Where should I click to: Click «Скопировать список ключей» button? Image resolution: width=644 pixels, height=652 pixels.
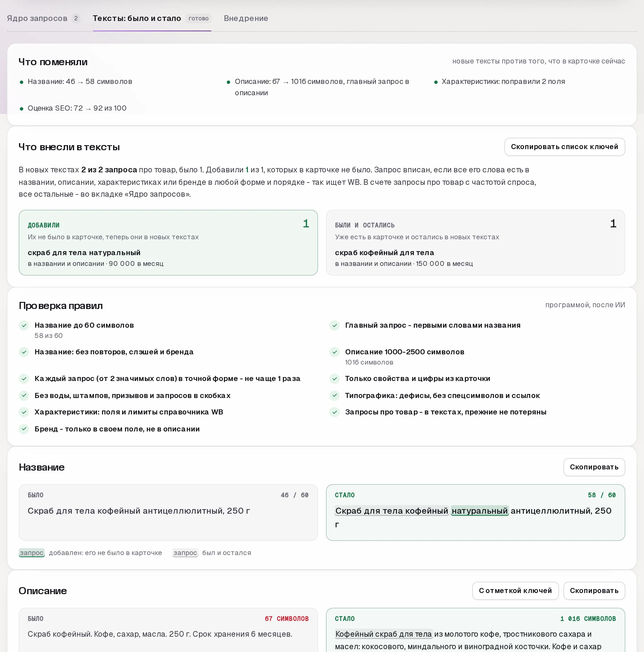point(564,147)
